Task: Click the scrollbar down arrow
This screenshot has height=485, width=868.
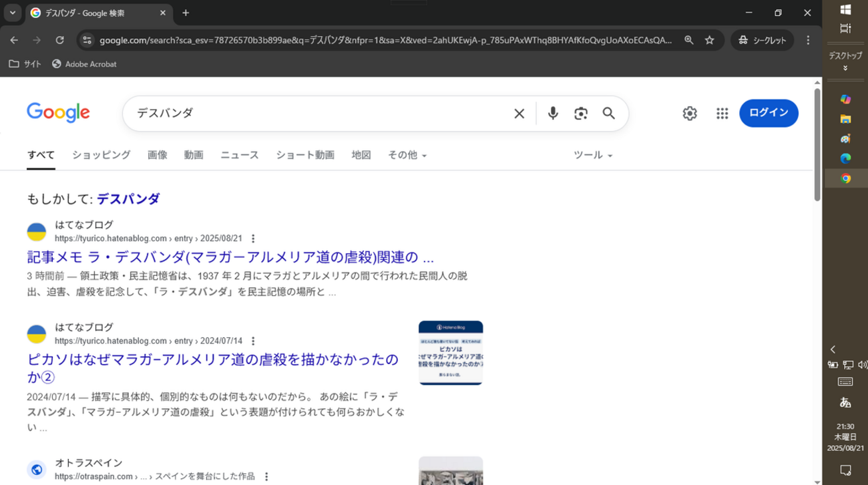Action: (x=817, y=481)
